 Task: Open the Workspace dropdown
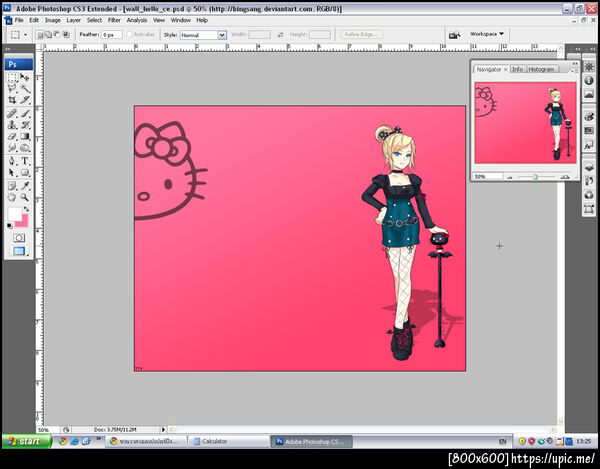pos(487,34)
